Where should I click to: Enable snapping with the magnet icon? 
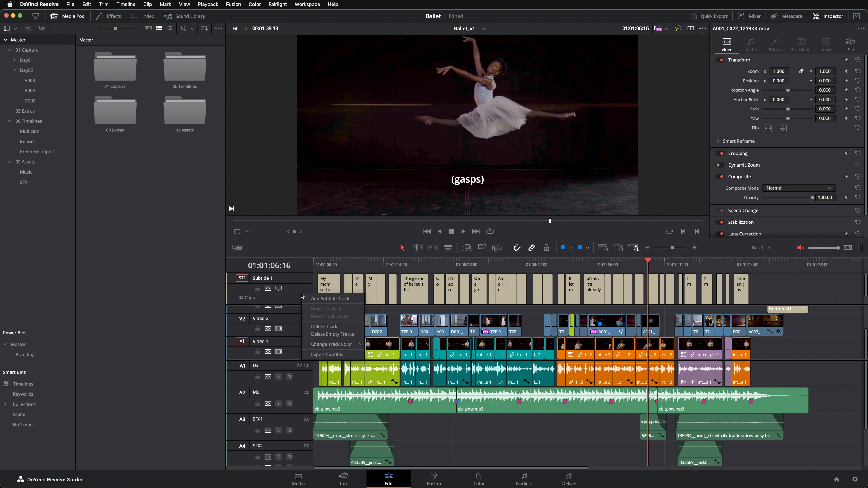coord(517,248)
